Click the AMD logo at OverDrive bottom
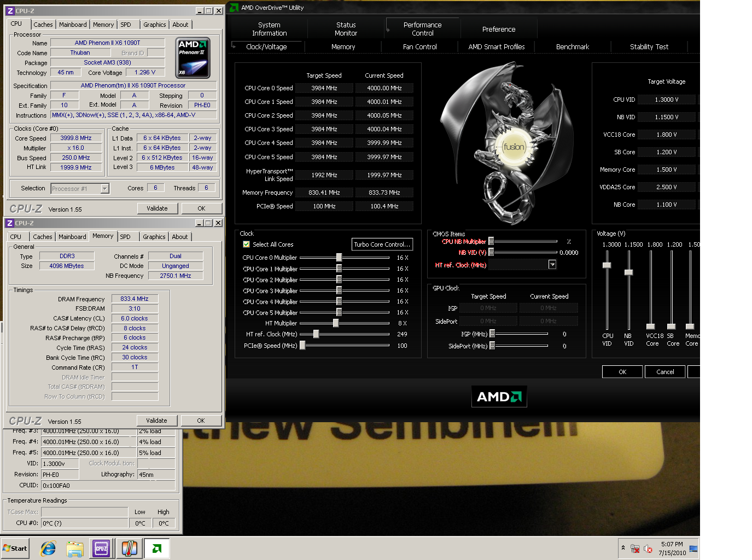 (499, 396)
